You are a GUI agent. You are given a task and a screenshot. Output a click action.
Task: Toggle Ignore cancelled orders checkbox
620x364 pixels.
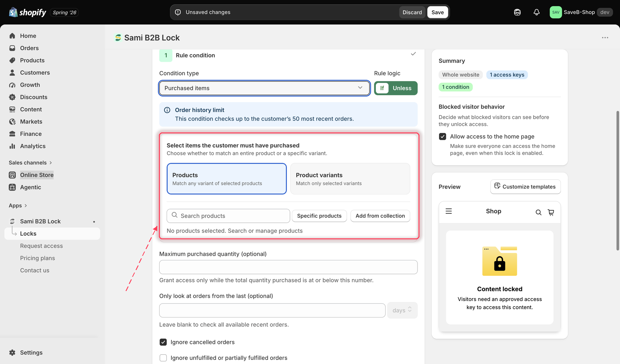point(163,342)
